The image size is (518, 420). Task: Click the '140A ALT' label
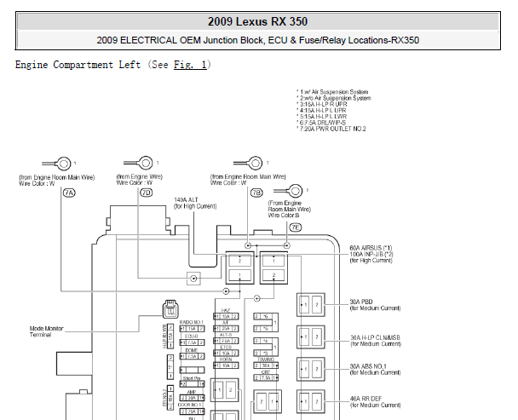click(x=186, y=200)
